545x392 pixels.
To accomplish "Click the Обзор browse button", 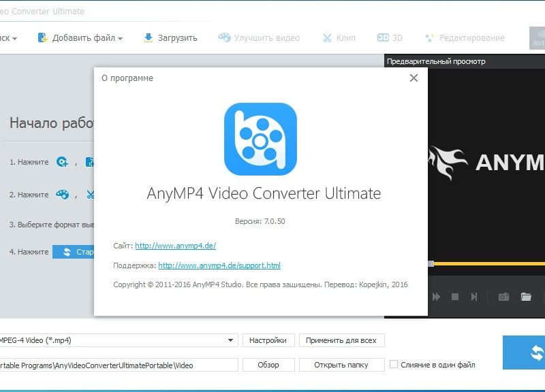I will coord(268,365).
